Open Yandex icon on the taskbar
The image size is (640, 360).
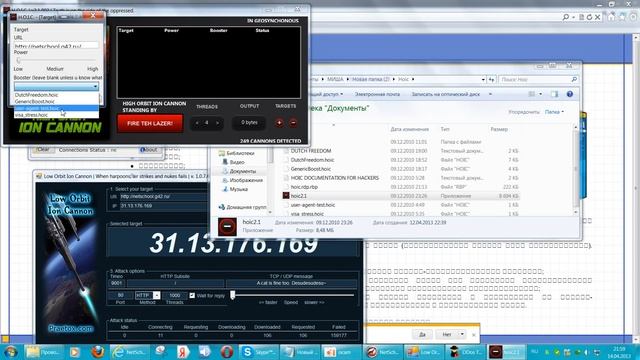pyautogui.click(x=184, y=351)
